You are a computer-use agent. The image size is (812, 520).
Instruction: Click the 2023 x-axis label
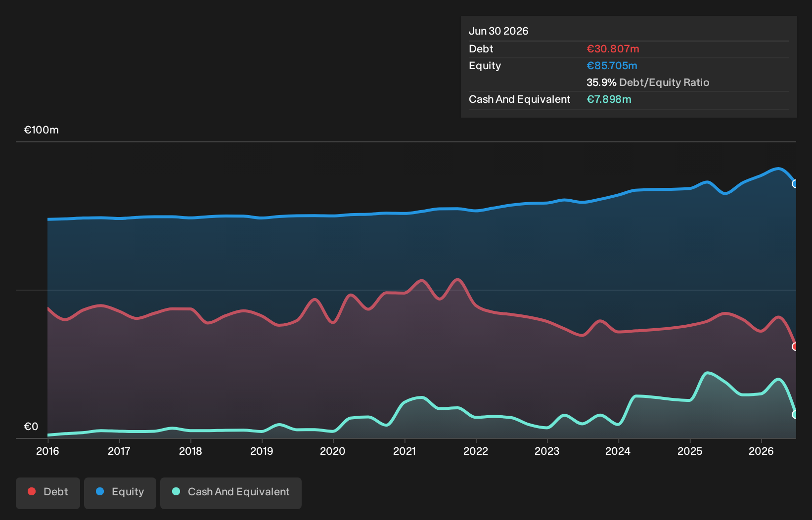(547, 451)
